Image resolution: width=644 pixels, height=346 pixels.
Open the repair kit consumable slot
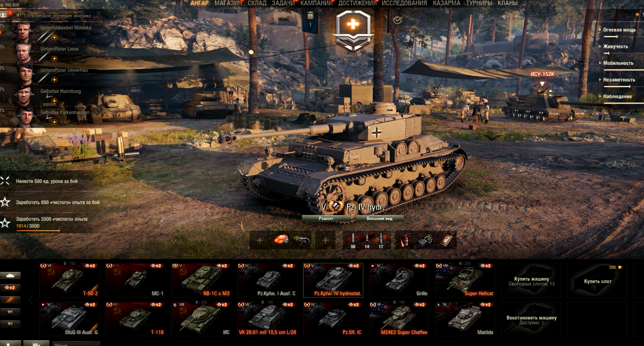click(x=425, y=240)
